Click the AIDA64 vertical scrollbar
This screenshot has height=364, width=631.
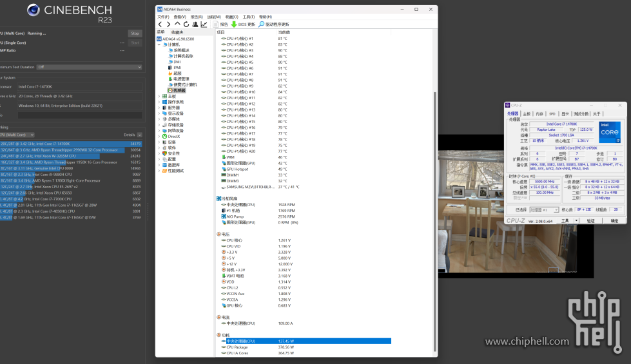tap(434, 221)
